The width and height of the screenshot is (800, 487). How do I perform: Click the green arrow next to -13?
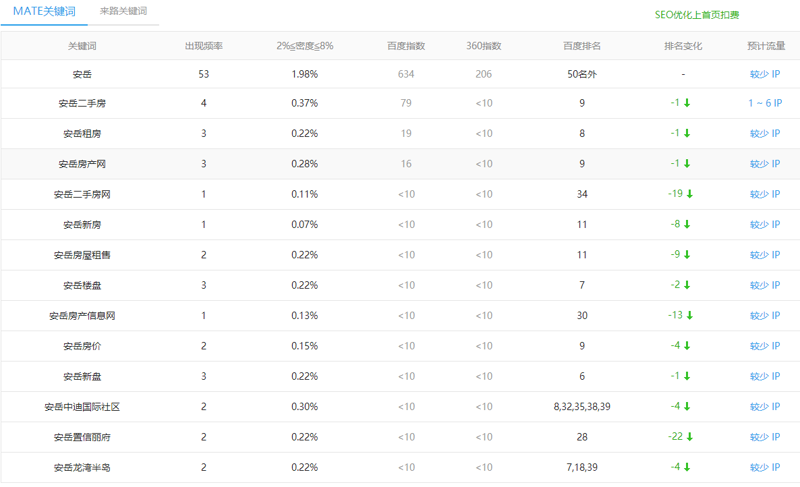point(690,316)
